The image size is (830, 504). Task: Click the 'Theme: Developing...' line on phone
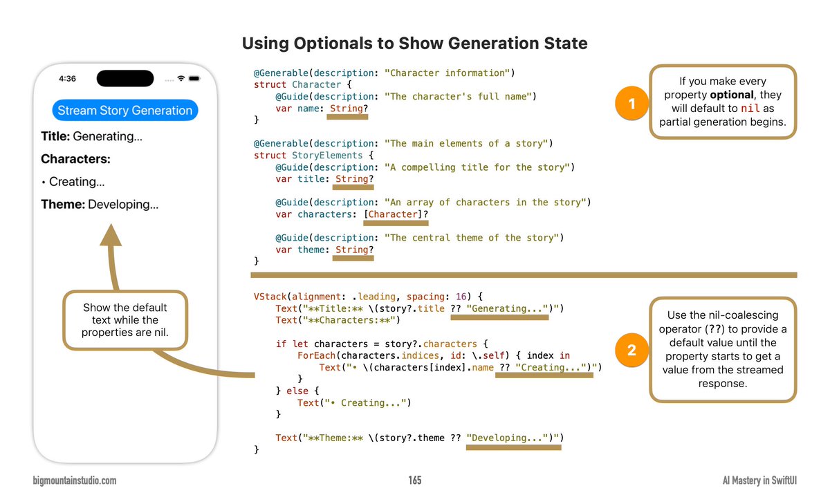pyautogui.click(x=100, y=205)
